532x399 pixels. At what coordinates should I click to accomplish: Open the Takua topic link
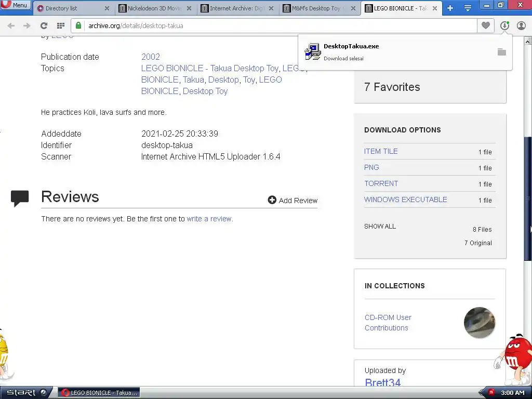(x=193, y=79)
